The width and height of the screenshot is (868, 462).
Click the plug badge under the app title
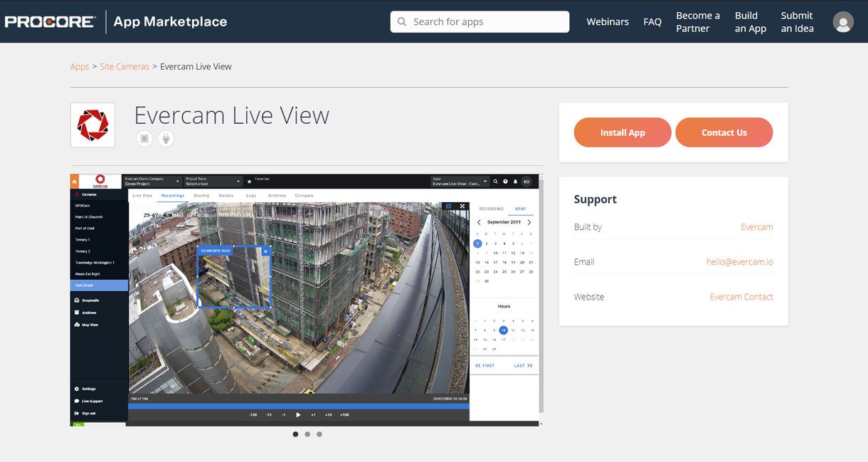tap(166, 138)
